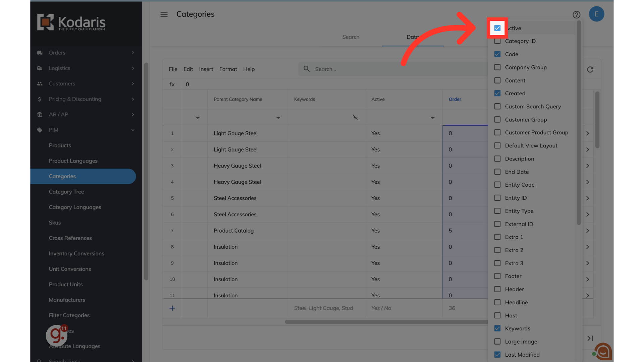
Task: Click the user avatar E icon
Action: 596,14
